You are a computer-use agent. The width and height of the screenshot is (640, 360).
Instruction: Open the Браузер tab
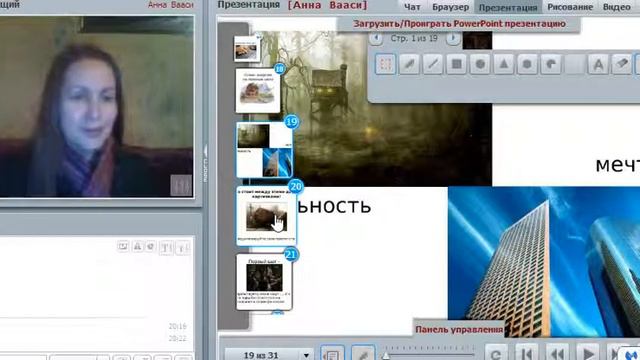(x=450, y=7)
